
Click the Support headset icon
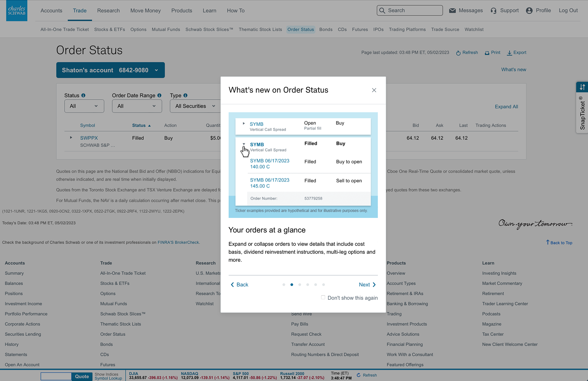493,11
